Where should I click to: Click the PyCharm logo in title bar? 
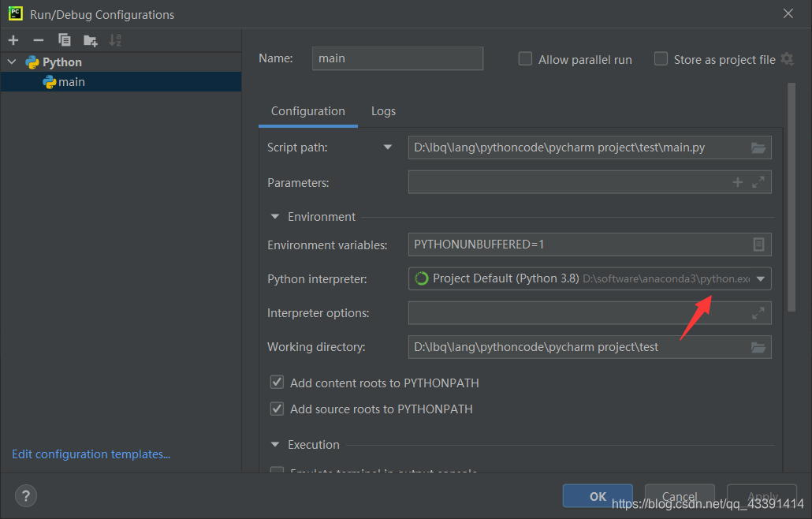(x=16, y=13)
